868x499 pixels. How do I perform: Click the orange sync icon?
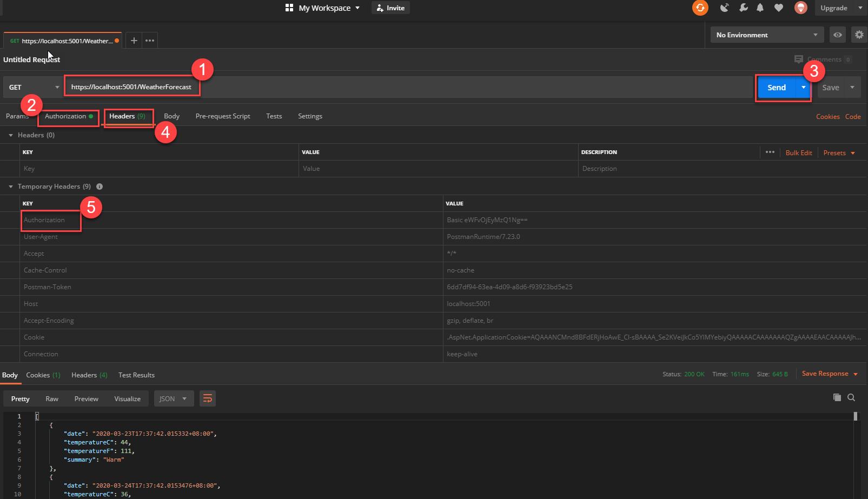click(x=700, y=8)
